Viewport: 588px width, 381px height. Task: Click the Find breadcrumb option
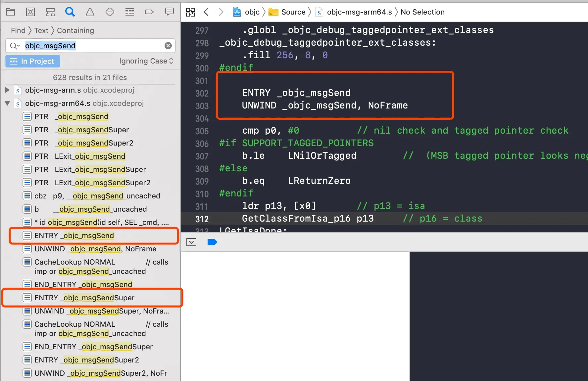[x=18, y=30]
